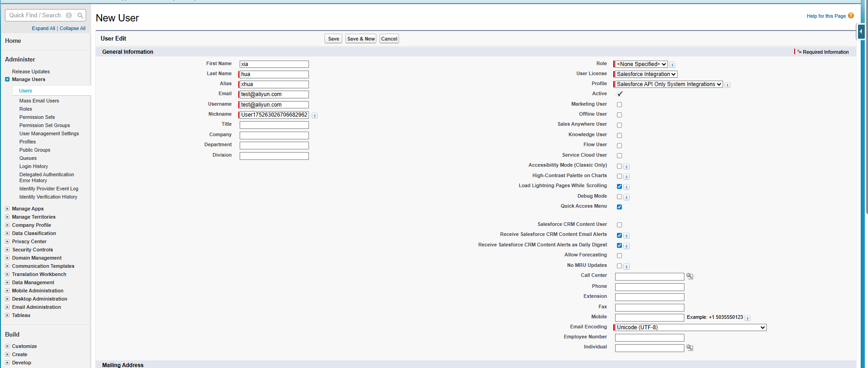868x368 pixels.
Task: Expand the Company Profile section
Action: coord(7,225)
